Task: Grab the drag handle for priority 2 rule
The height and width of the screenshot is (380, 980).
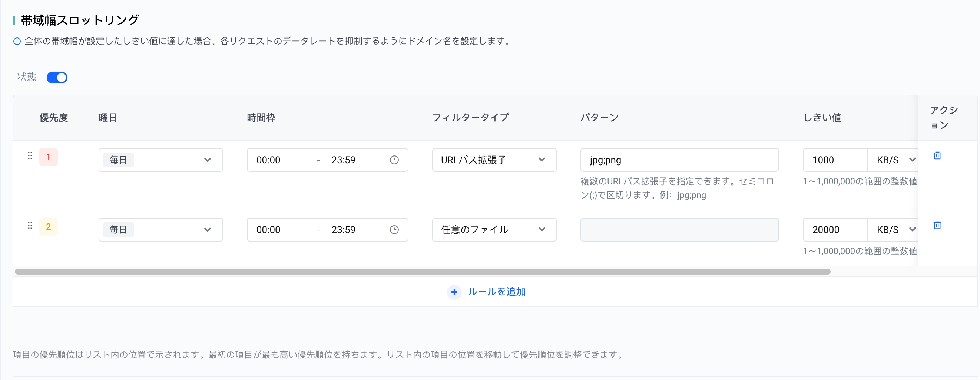Action: pos(30,225)
